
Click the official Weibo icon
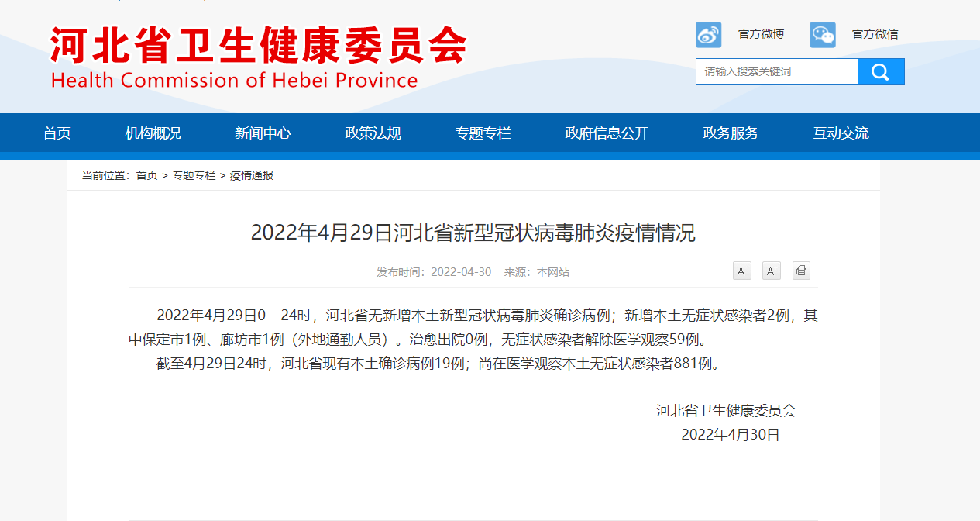[x=708, y=35]
